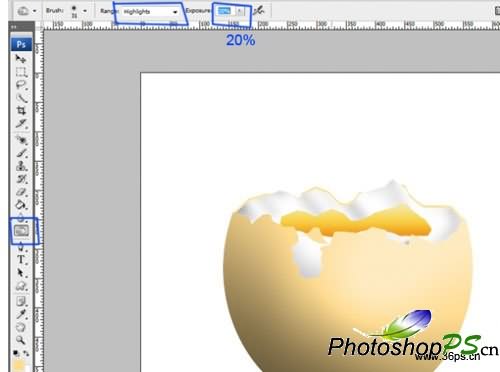
Task: Select the Eyedropper tool
Action: tap(21, 314)
